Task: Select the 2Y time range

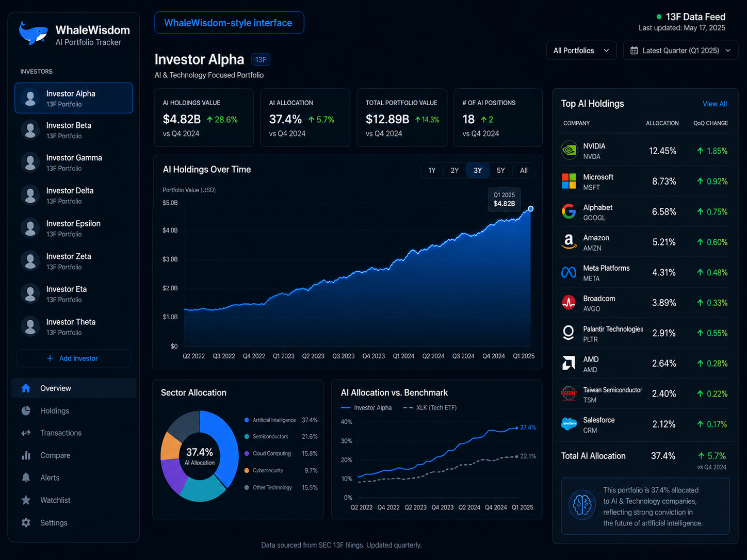Action: 454,170
